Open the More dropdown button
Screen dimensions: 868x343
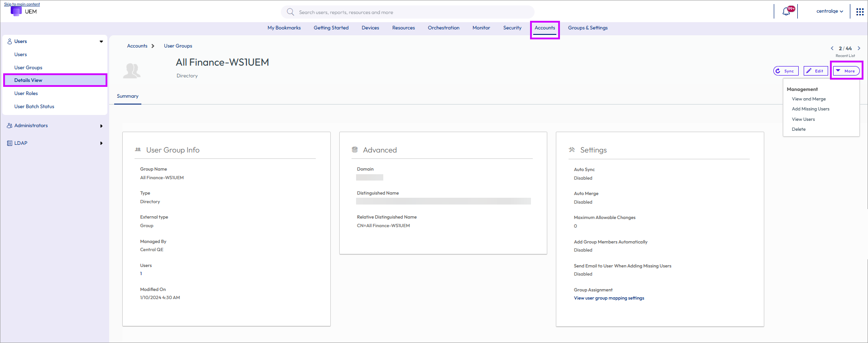tap(846, 71)
